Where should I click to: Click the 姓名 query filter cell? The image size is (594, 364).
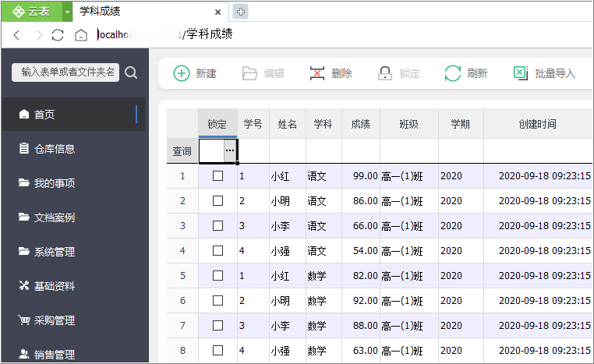click(288, 150)
